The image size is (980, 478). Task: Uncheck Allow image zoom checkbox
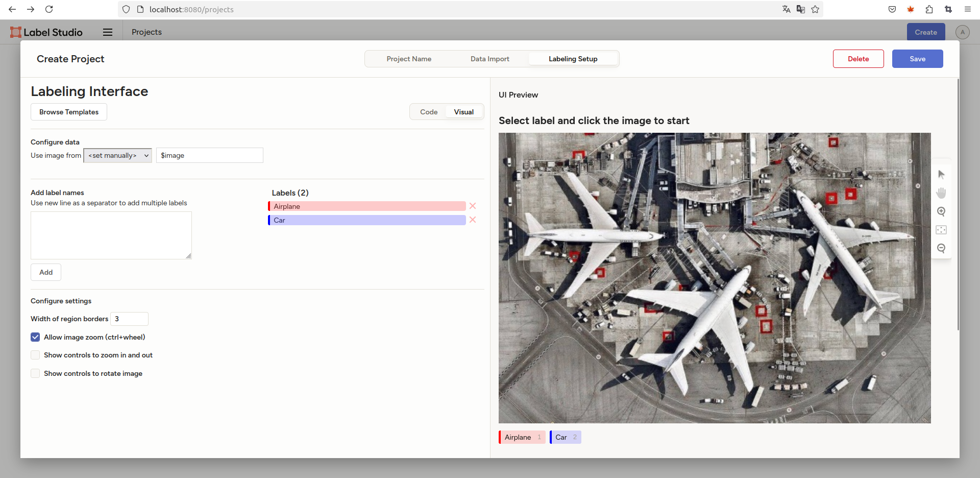tap(35, 337)
